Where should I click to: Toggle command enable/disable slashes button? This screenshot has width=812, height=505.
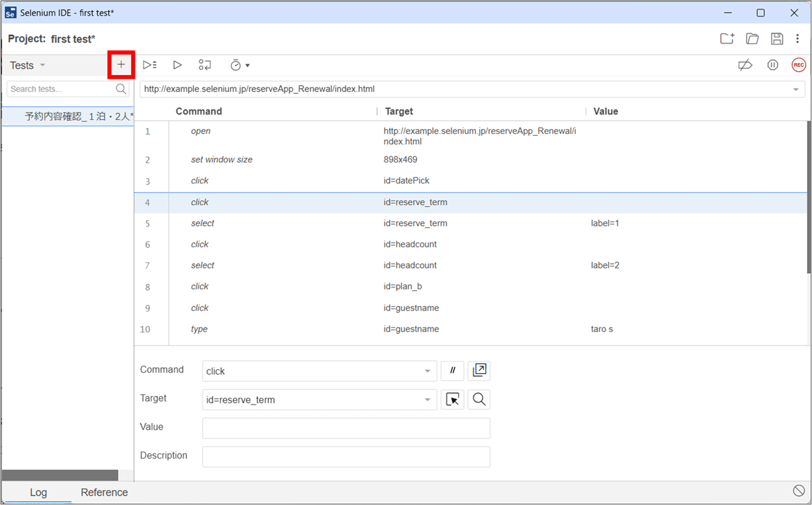(452, 370)
